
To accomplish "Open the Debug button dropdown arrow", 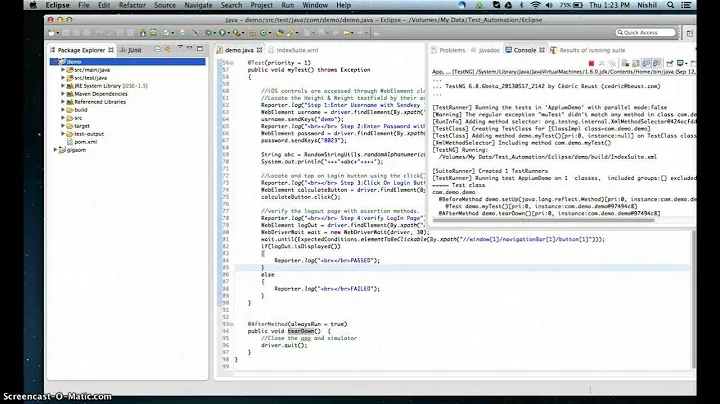I will 214,33.
